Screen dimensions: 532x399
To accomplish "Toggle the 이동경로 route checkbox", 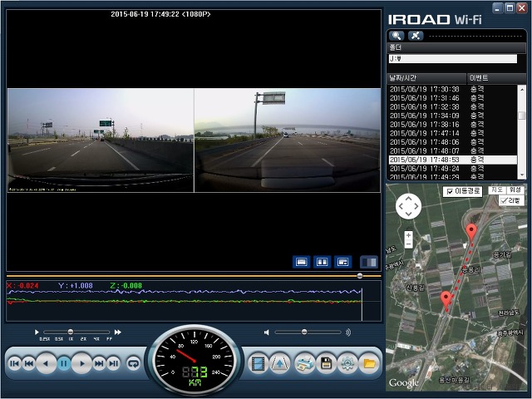I will tap(450, 192).
